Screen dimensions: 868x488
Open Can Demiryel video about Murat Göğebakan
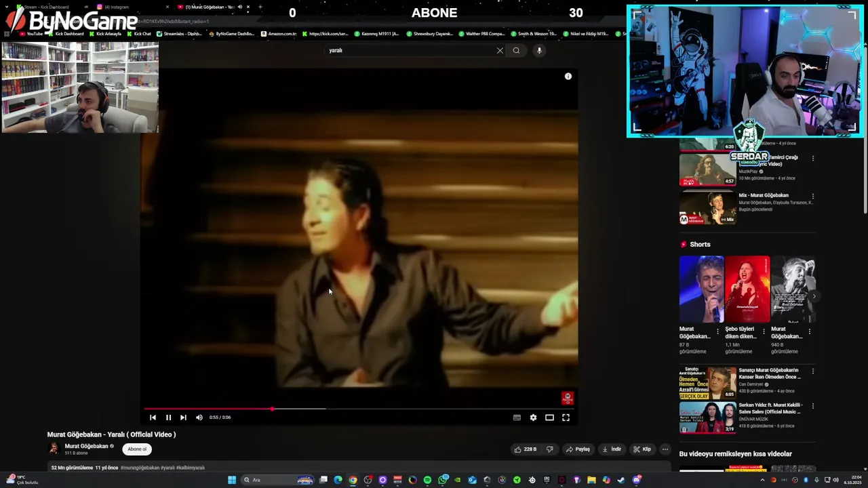[x=707, y=382]
